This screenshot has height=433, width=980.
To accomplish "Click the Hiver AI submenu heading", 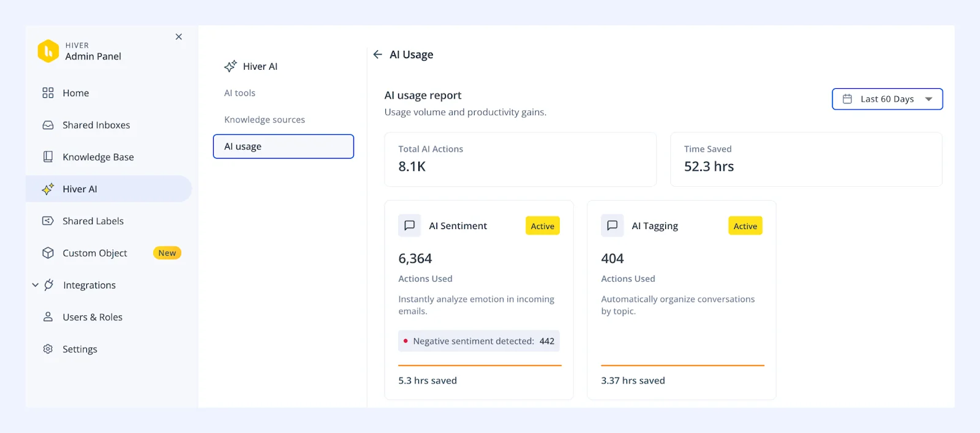I will (x=260, y=66).
